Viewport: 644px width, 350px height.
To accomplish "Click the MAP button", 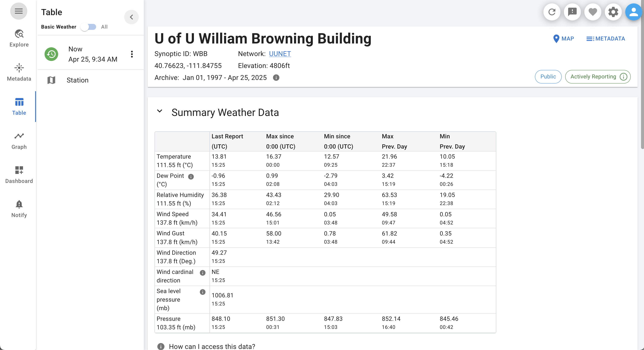I will click(x=563, y=39).
